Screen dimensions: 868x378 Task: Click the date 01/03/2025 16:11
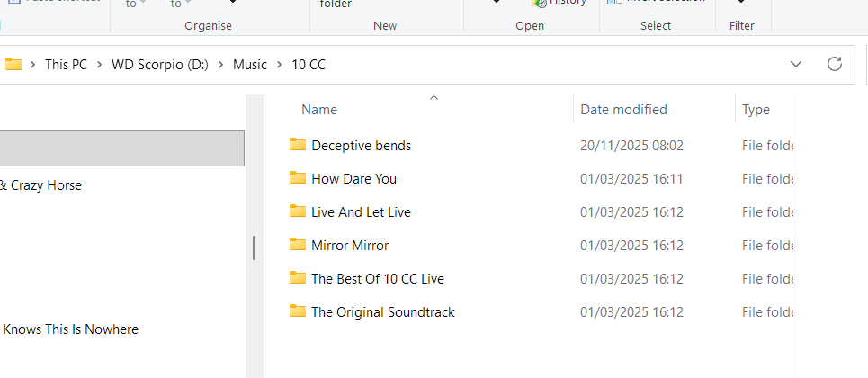coord(631,179)
